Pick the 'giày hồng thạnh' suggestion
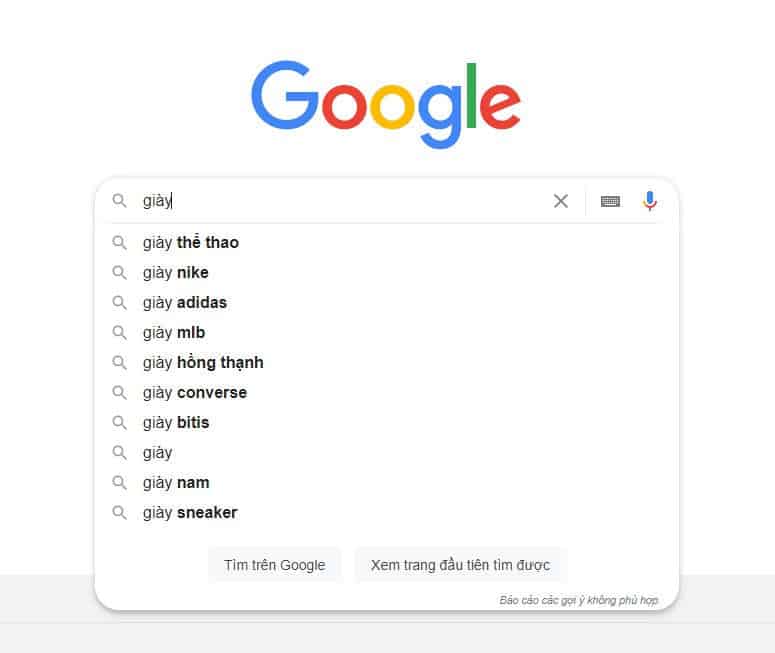775x653 pixels. [x=203, y=363]
